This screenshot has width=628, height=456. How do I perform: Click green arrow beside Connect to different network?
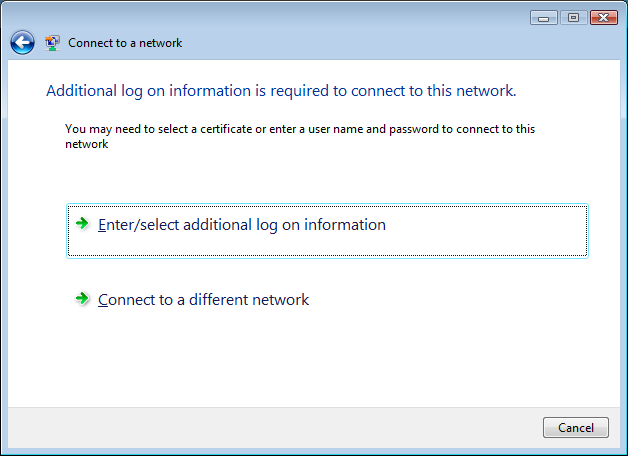point(83,299)
